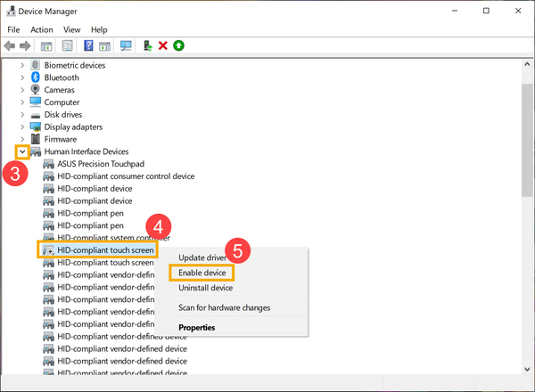
Task: Select the Cameras category label
Action: [x=61, y=90]
